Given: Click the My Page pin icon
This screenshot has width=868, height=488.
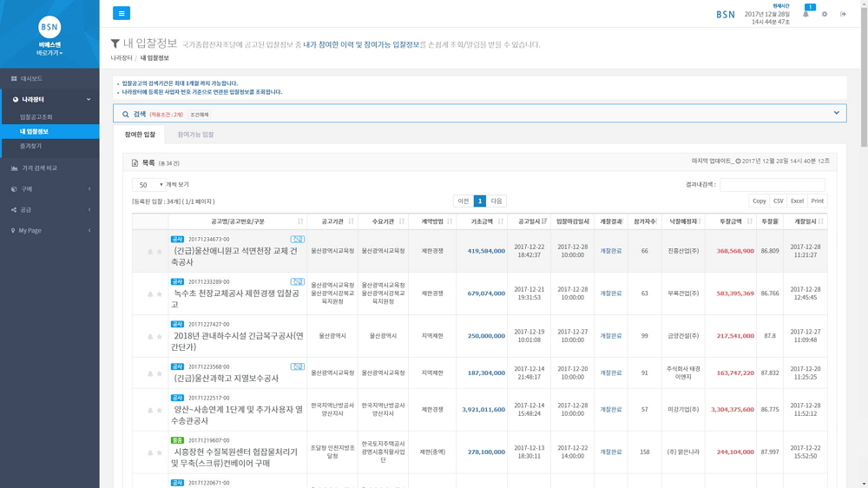Looking at the screenshot, I should 13,230.
